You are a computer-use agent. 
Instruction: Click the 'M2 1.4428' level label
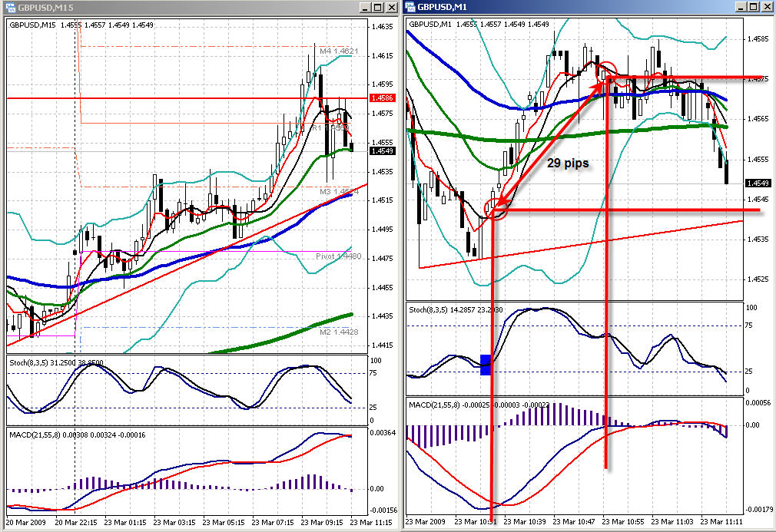click(x=339, y=332)
